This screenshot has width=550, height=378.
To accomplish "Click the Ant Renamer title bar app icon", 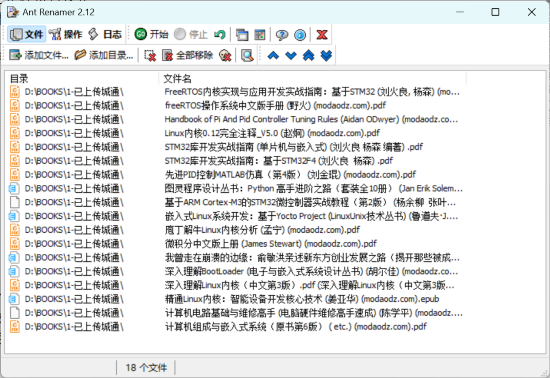I will [x=13, y=12].
